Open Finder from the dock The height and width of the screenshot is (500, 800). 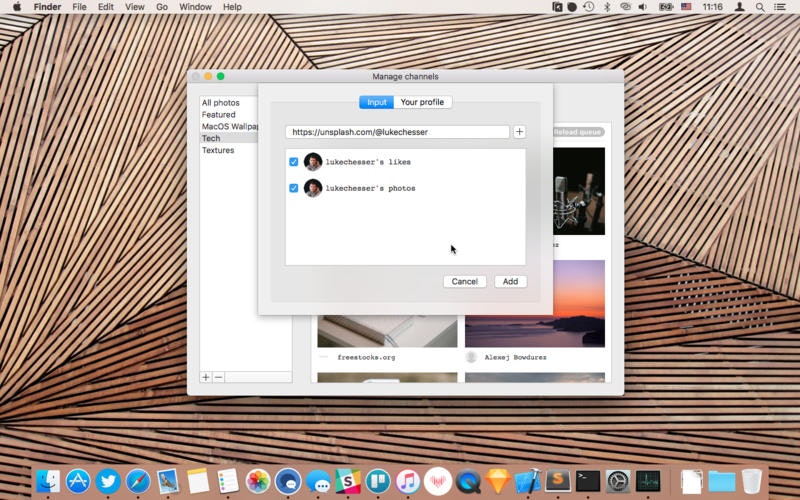point(48,481)
